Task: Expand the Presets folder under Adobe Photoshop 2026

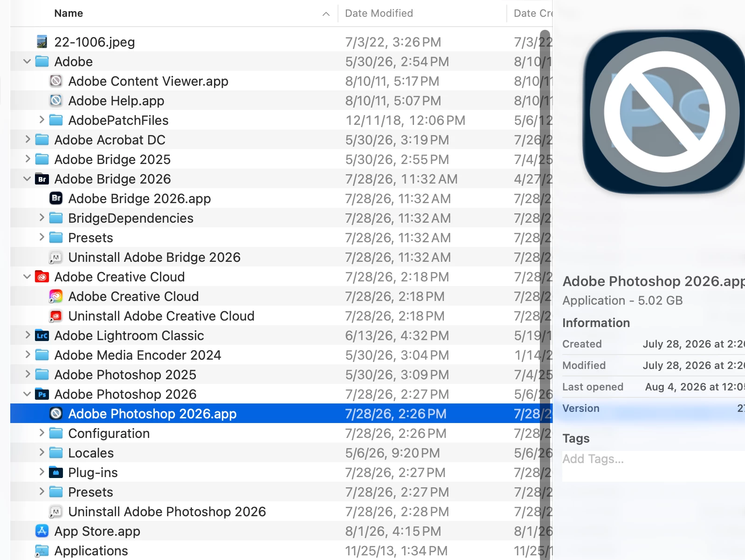Action: (x=41, y=492)
